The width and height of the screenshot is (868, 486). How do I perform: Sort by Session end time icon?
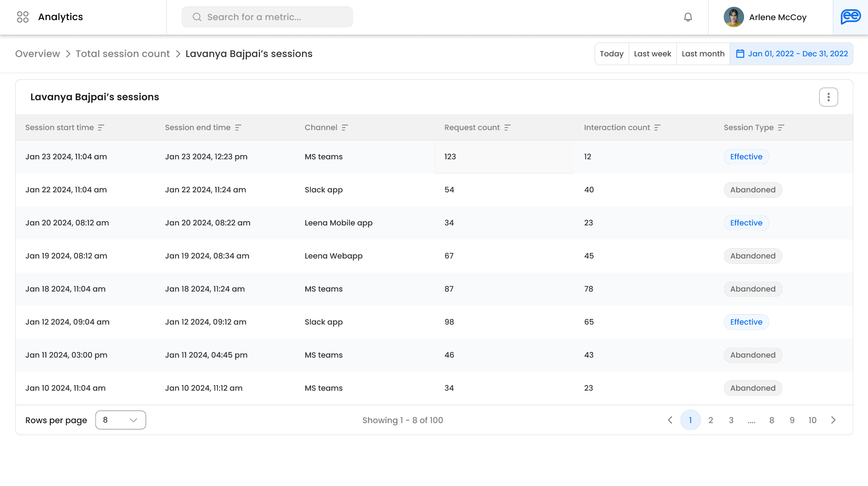(x=238, y=128)
